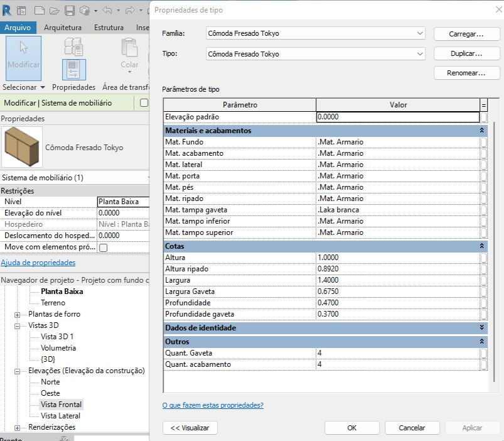Select Terreno in project browser
This screenshot has width=504, height=441.
[53, 303]
